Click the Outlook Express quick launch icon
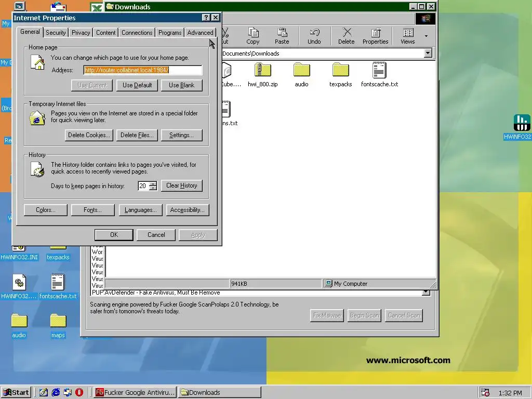532x399 pixels. pyautogui.click(x=68, y=393)
